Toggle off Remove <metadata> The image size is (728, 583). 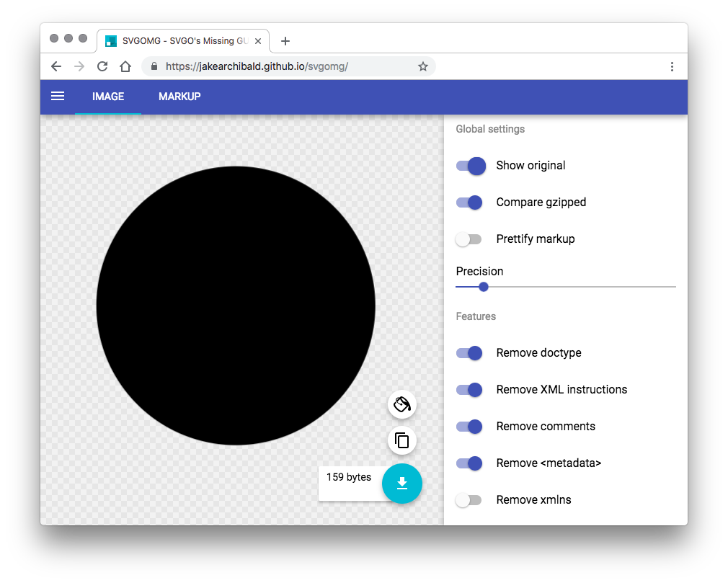click(x=469, y=463)
